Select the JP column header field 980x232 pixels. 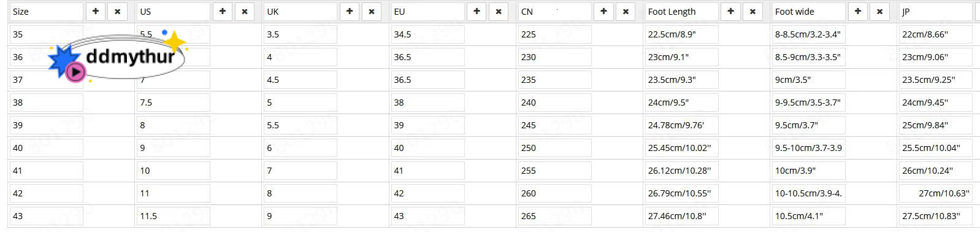coord(936,12)
